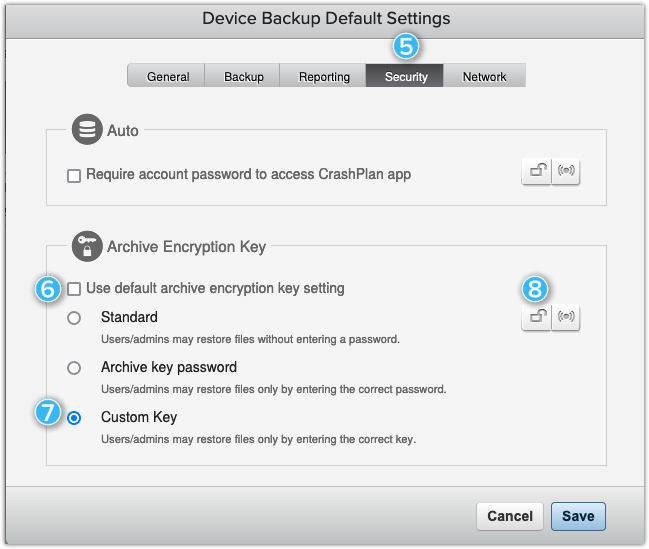Image resolution: width=649 pixels, height=549 pixels.
Task: Switch to the General tab
Action: pos(167,76)
